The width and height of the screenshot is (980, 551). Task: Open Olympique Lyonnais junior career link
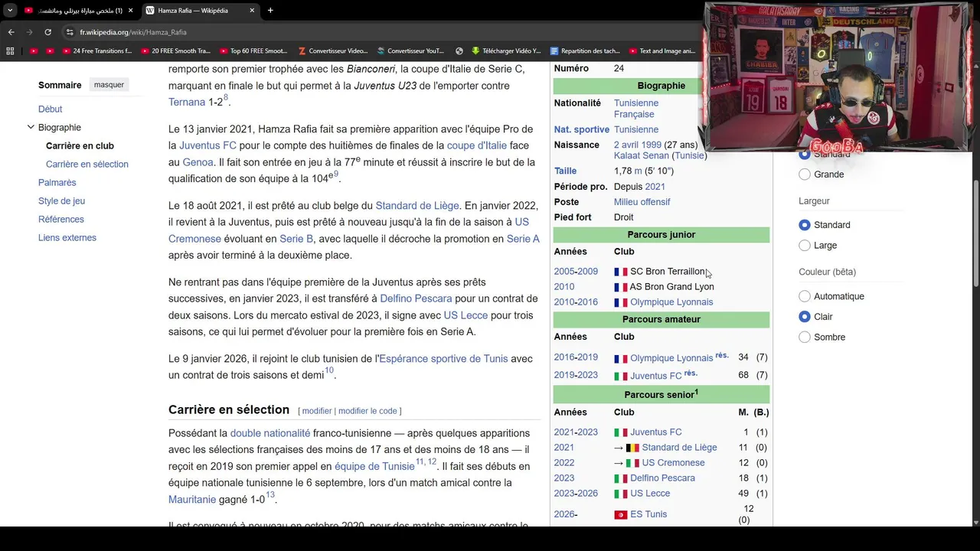tap(671, 302)
